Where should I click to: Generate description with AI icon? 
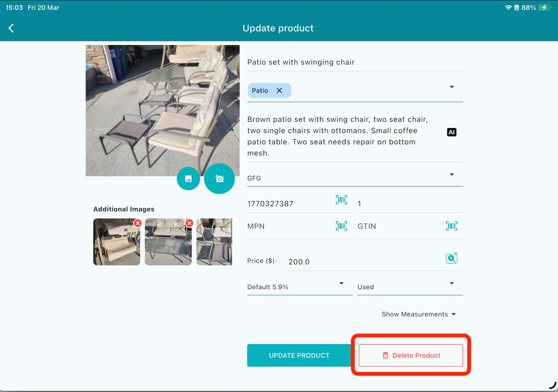pos(451,132)
